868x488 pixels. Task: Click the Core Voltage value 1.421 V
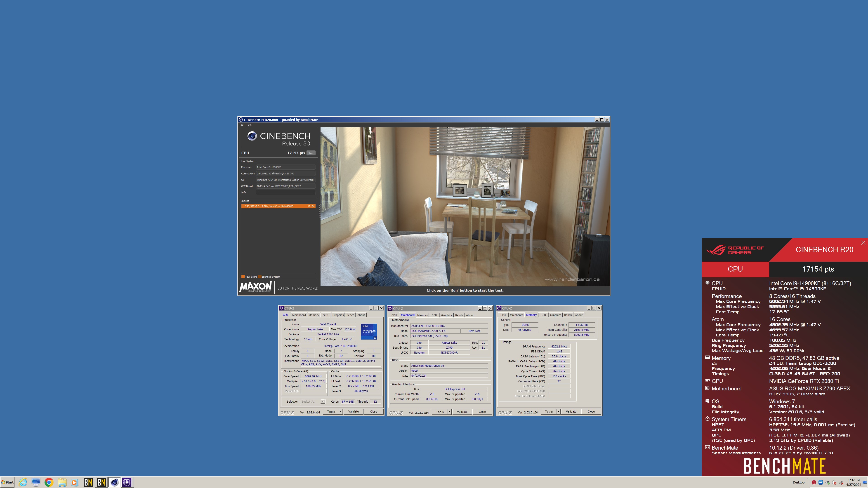pos(346,339)
